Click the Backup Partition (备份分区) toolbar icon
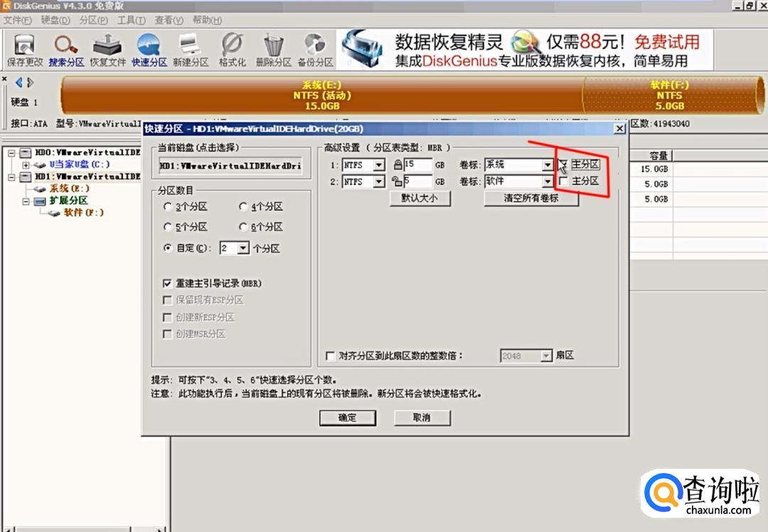The image size is (768, 532). click(x=316, y=50)
